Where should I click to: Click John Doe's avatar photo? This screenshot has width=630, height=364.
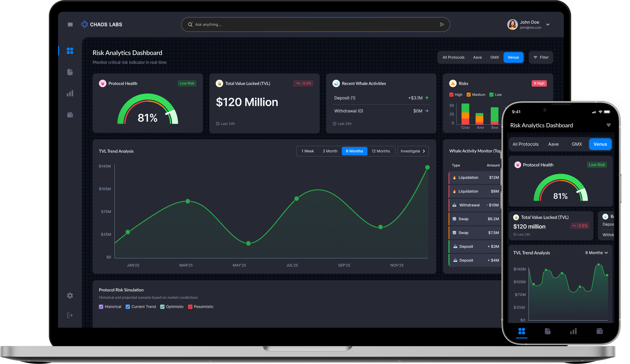[513, 24]
